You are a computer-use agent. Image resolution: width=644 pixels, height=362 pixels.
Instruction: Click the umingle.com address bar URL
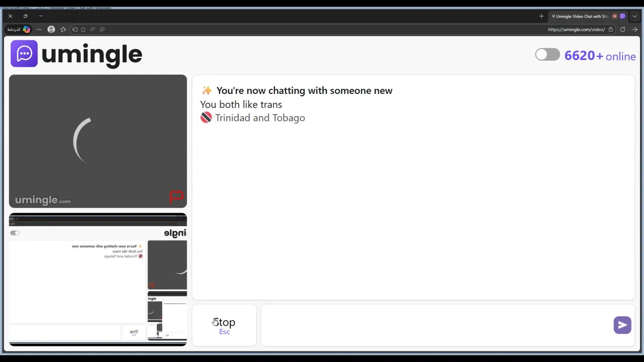(x=577, y=29)
